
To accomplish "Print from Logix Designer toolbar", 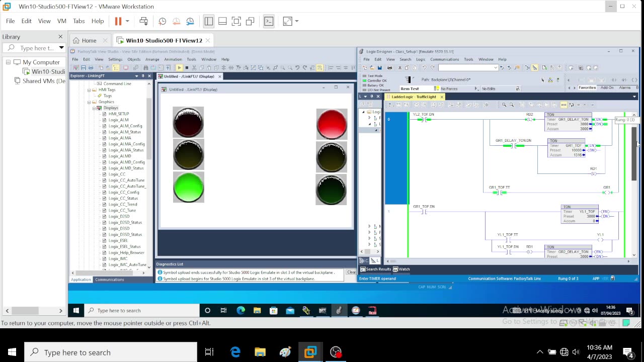I will (389, 67).
